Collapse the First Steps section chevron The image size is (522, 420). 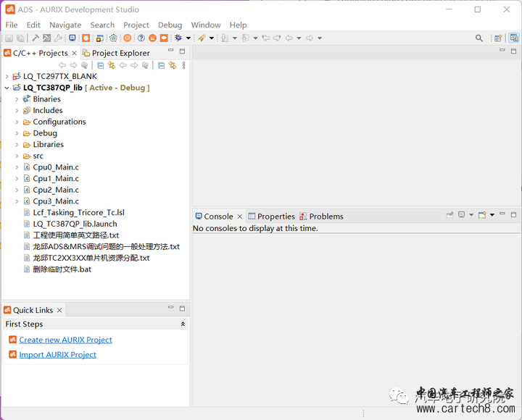coord(183,324)
